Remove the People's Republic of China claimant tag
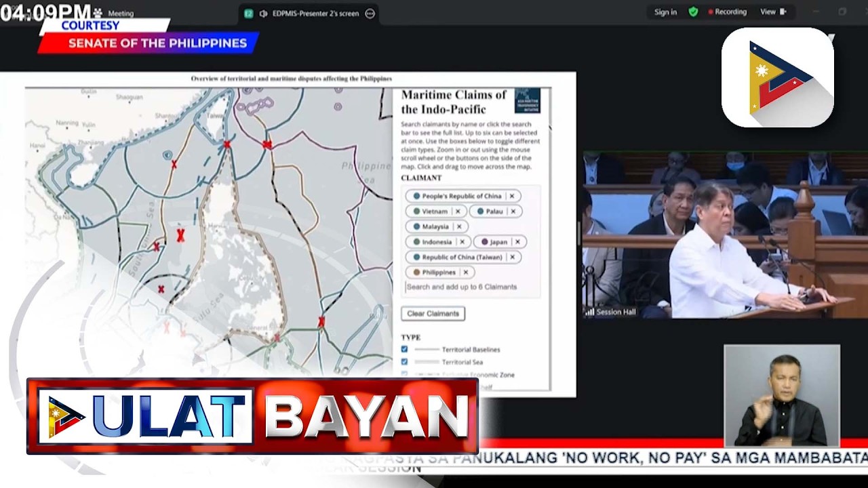The height and width of the screenshot is (488, 868). (x=512, y=196)
